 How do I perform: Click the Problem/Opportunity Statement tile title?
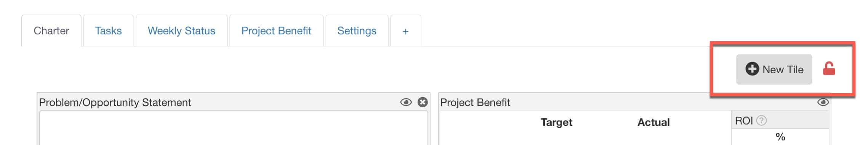point(115,102)
